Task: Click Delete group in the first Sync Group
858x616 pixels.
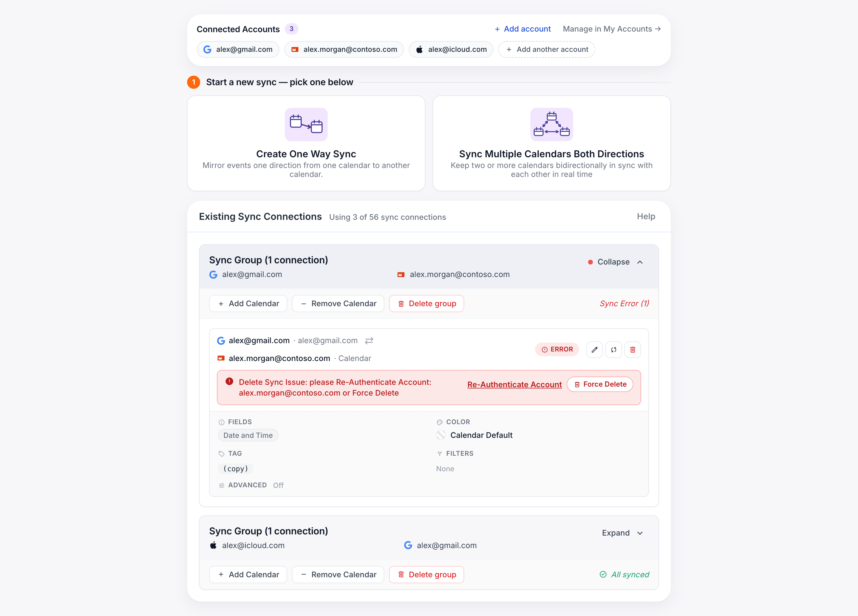Action: point(426,304)
